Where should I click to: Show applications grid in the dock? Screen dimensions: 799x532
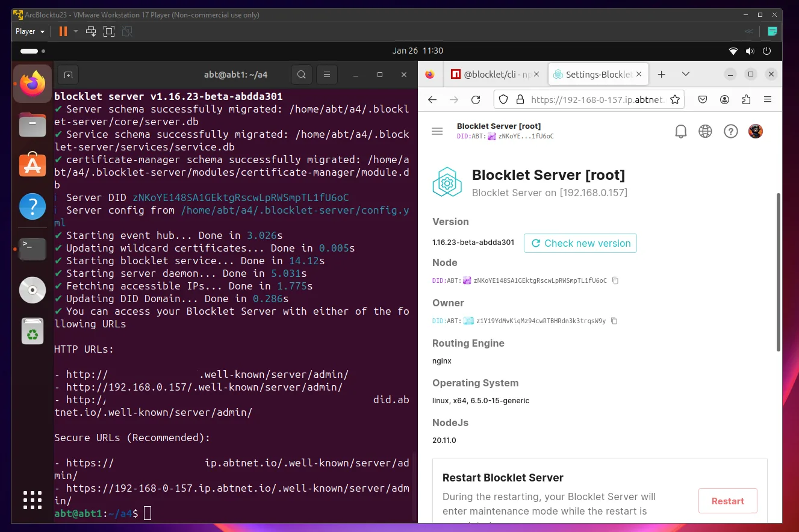[x=33, y=500]
